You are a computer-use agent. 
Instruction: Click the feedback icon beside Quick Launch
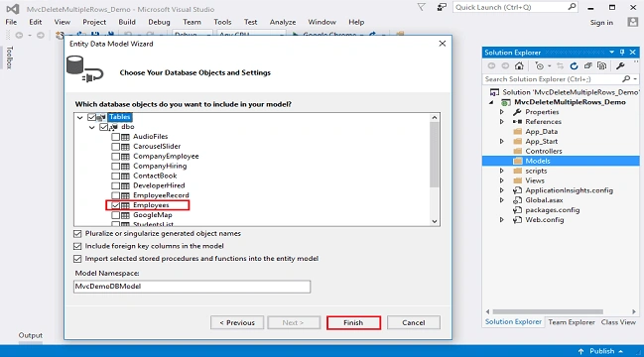click(442, 7)
